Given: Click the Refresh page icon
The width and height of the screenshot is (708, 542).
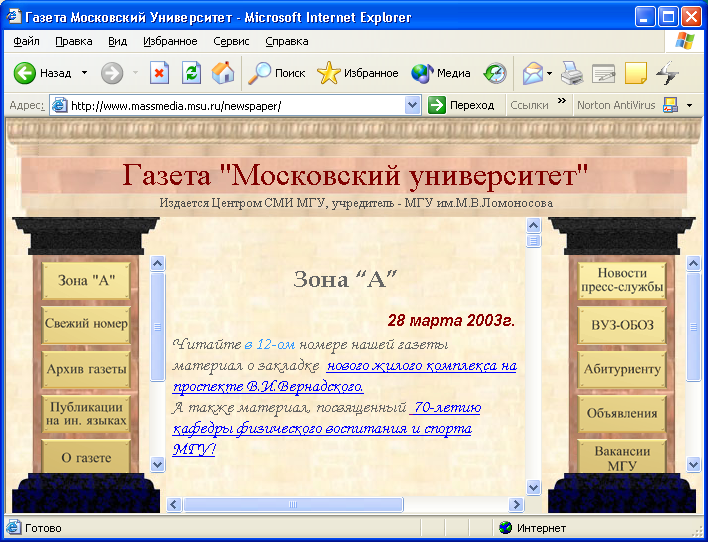Looking at the screenshot, I should (x=191, y=73).
